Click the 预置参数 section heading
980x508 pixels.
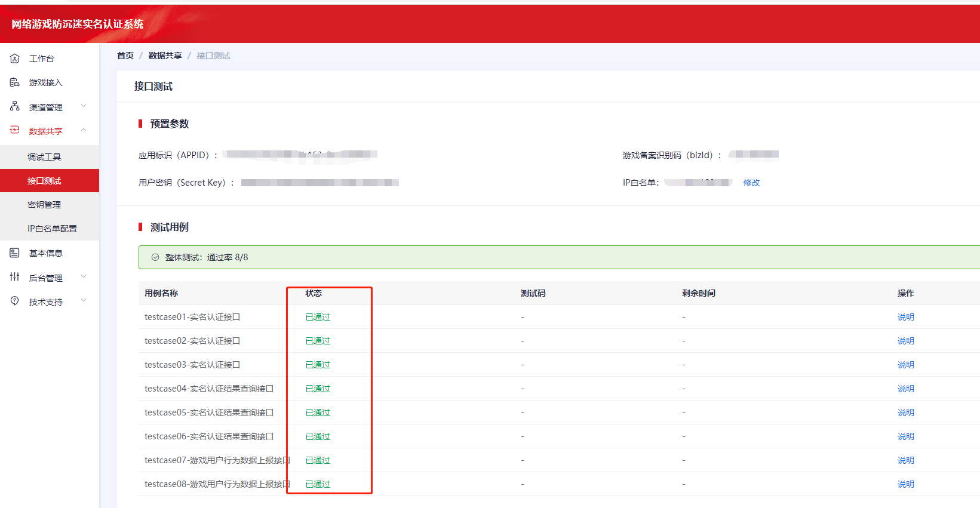click(170, 124)
